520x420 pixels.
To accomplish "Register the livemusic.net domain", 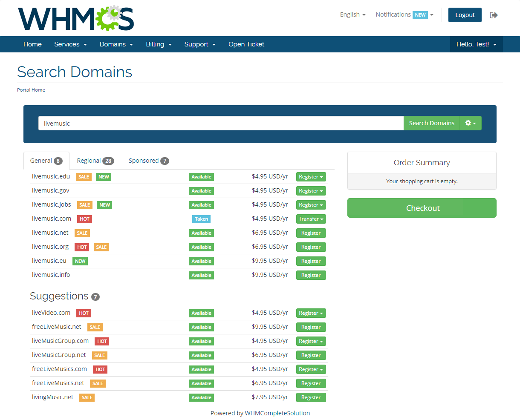I will (x=311, y=233).
